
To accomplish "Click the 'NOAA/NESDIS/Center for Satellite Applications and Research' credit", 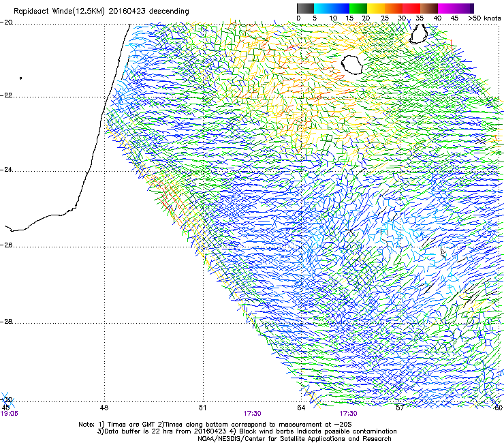I will pos(294,439).
